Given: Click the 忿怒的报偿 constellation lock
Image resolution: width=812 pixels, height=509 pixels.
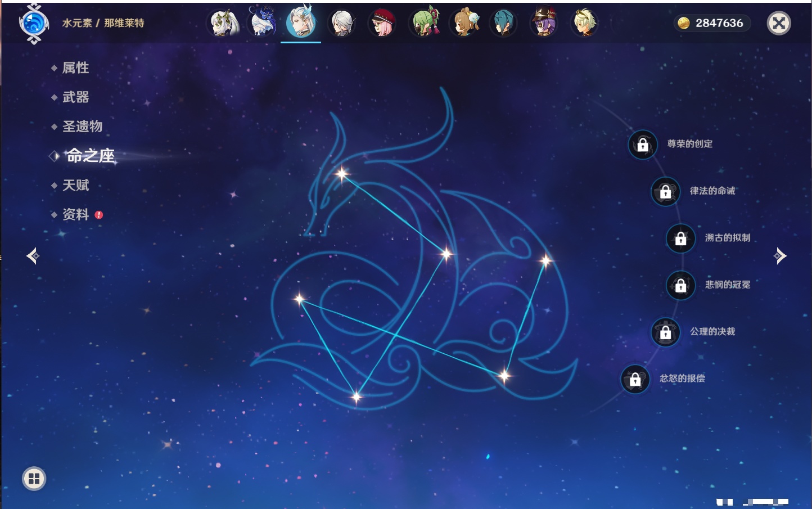Looking at the screenshot, I should coord(635,379).
